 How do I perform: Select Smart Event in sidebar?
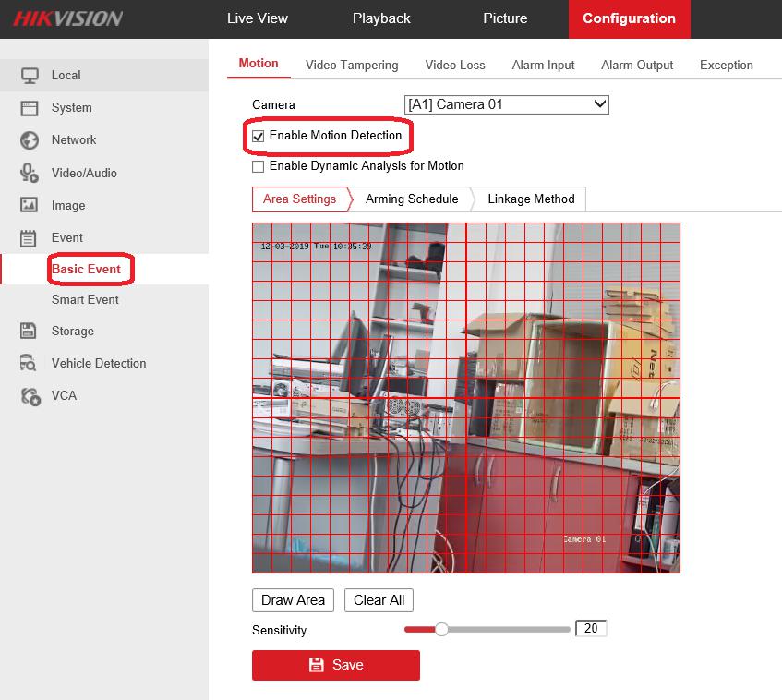point(85,299)
